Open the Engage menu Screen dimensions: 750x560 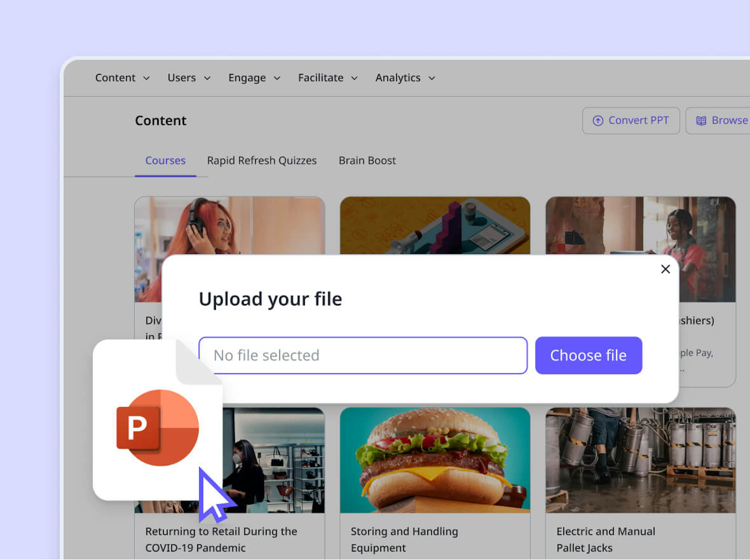point(254,78)
